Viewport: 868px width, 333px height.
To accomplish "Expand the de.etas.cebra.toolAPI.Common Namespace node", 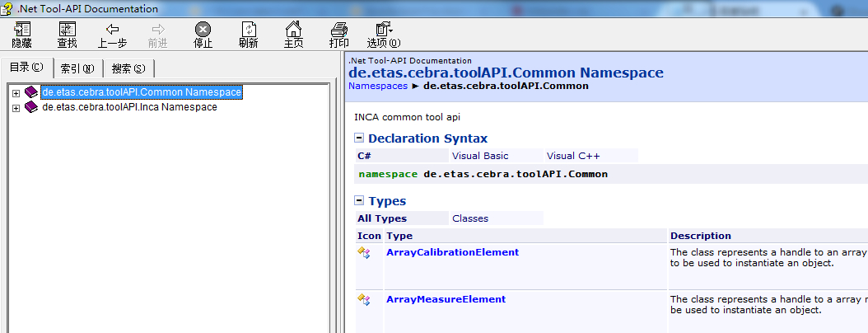I will point(16,93).
